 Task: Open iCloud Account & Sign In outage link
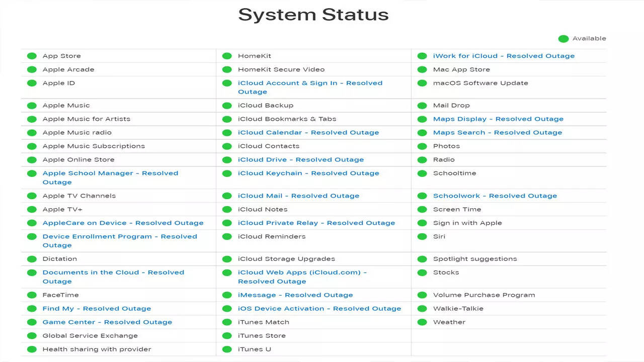point(310,87)
